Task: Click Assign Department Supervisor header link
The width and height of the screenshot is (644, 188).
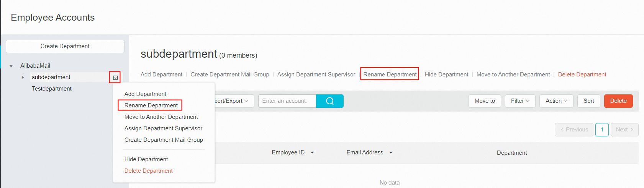Action: (316, 75)
